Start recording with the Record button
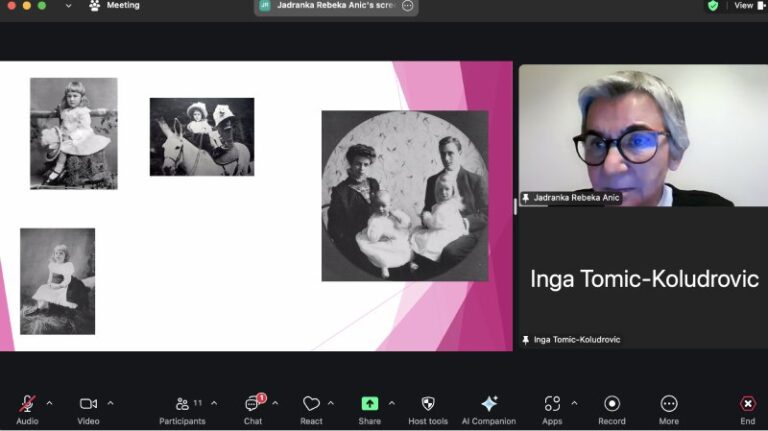The height and width of the screenshot is (431, 768). [x=612, y=404]
